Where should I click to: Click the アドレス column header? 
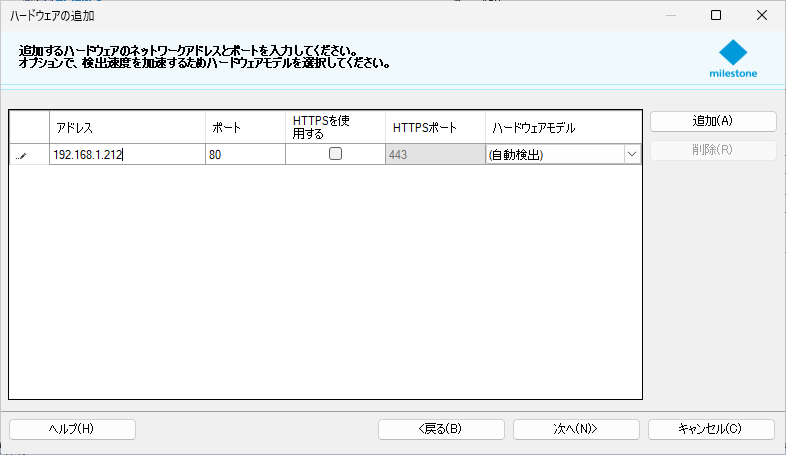(127, 128)
